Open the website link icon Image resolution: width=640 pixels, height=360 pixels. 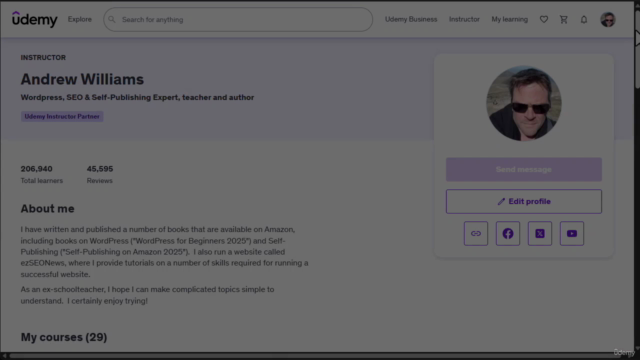[x=476, y=233]
